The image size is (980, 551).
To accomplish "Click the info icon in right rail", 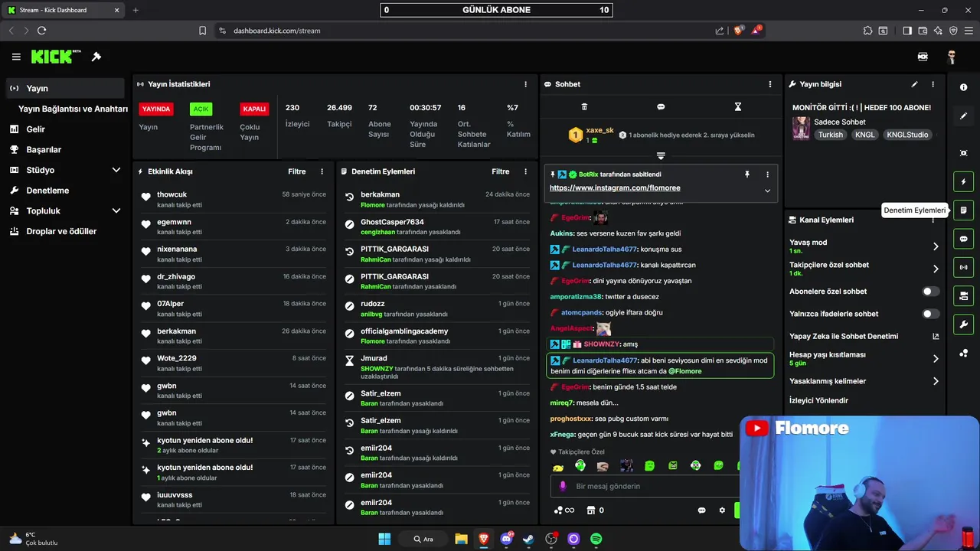I will click(963, 87).
